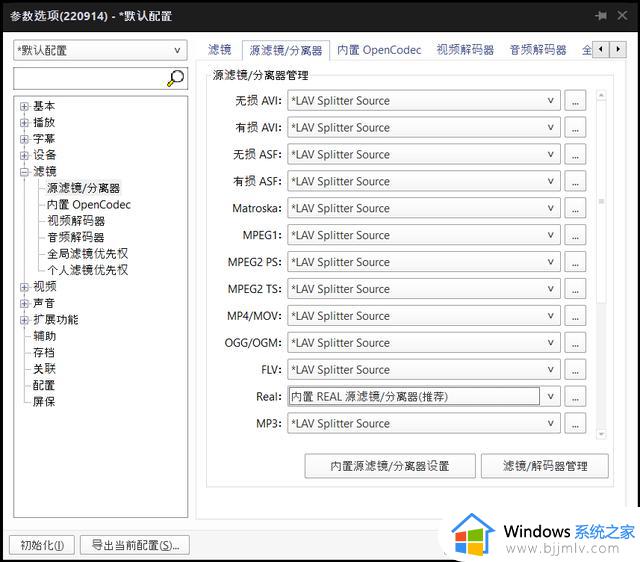
Task: Click the splitter list scrollbar up arrow
Action: pos(601,95)
